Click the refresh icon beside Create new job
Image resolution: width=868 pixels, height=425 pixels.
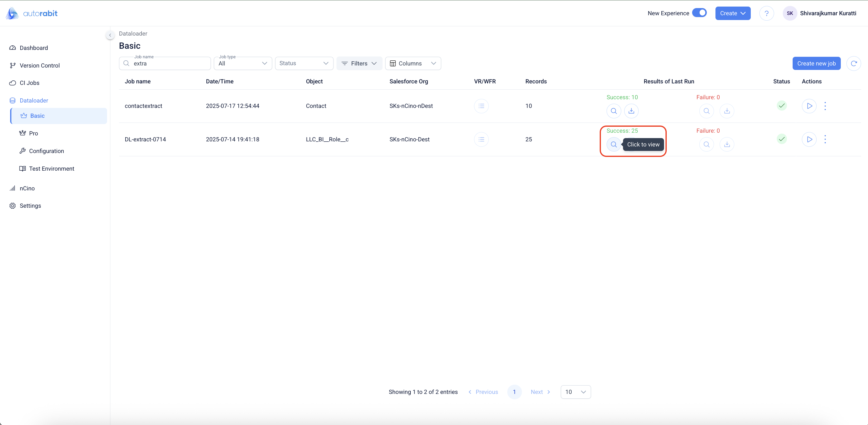pos(854,63)
